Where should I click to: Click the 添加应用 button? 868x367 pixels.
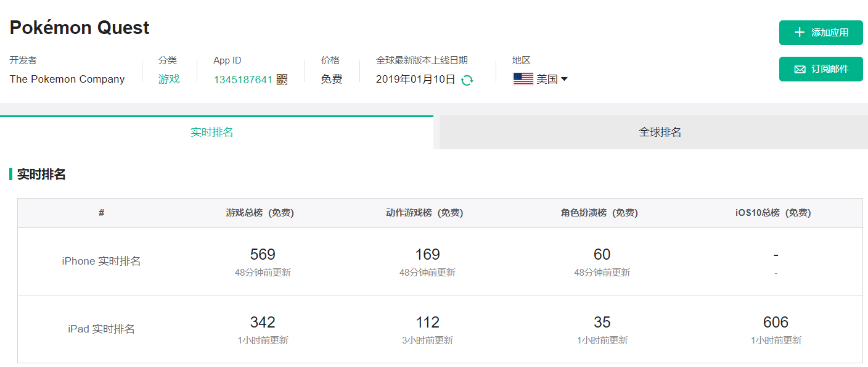click(x=821, y=33)
